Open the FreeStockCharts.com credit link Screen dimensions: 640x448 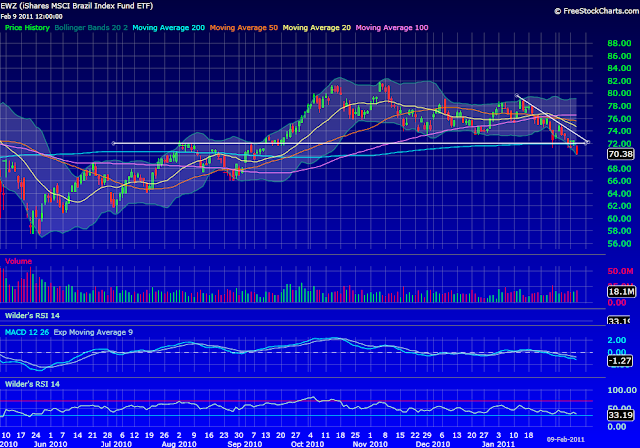597,11
